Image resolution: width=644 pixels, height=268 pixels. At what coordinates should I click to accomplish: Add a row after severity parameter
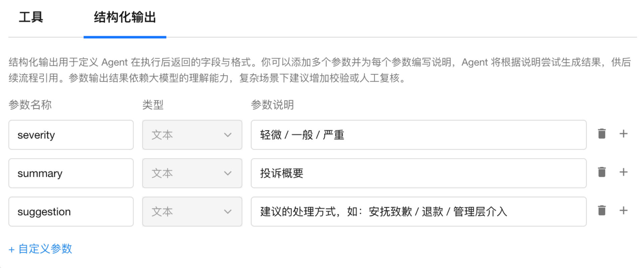tap(623, 134)
